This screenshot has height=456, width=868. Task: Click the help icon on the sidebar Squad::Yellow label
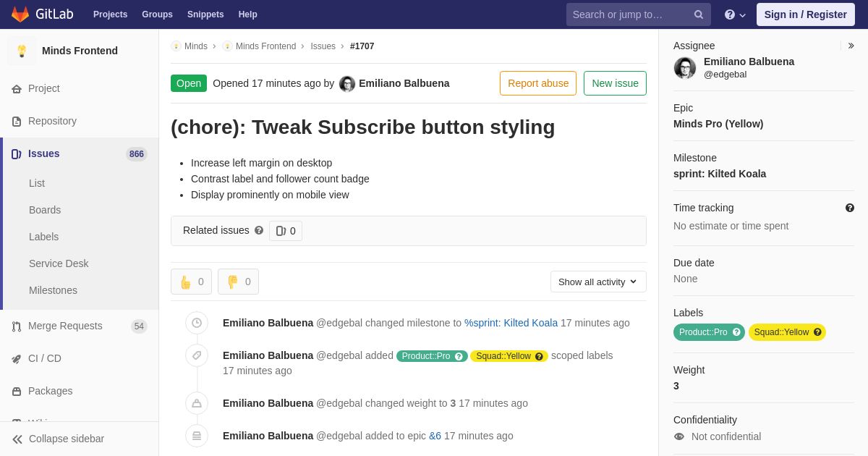pyautogui.click(x=817, y=332)
